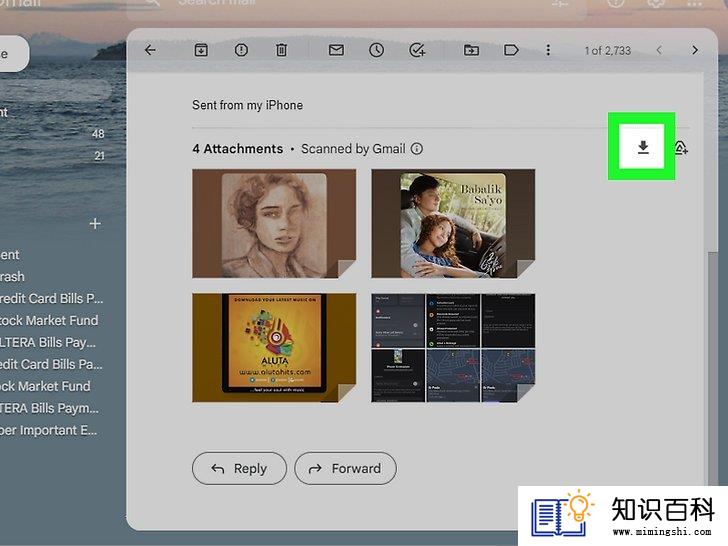This screenshot has width=728, height=546.
Task: Apply a label to this email
Action: point(511,50)
